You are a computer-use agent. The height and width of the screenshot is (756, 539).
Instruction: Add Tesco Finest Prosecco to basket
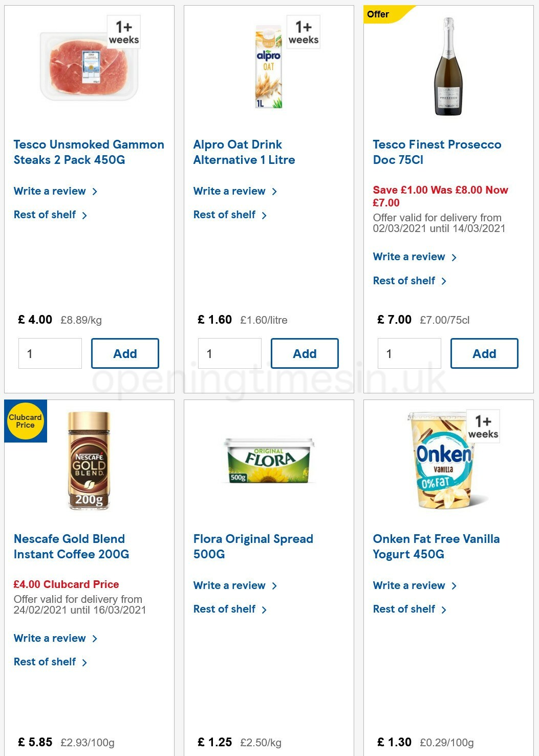[x=484, y=353]
